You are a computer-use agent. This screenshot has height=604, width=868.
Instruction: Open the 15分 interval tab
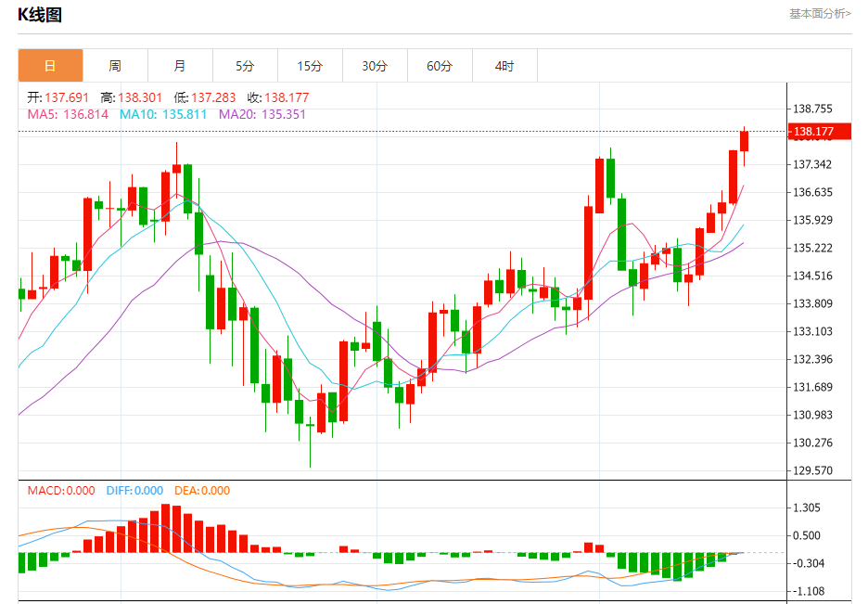pos(310,66)
